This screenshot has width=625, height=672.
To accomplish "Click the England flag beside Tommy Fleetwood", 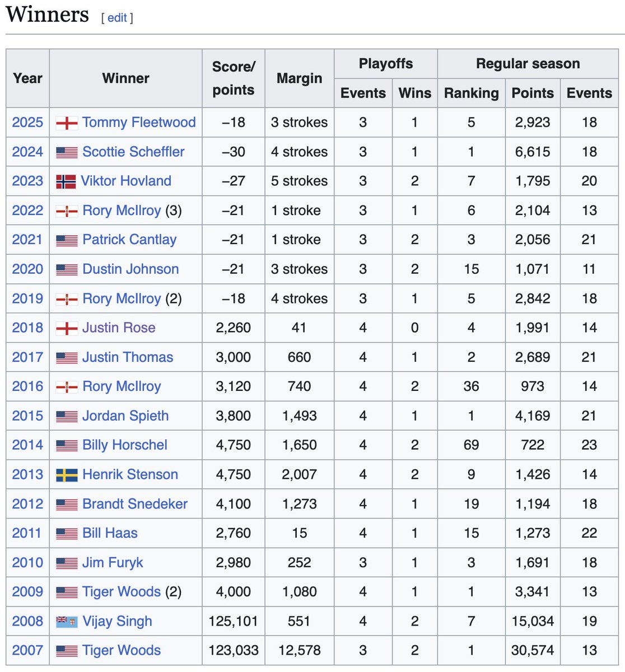I will 67,123.
